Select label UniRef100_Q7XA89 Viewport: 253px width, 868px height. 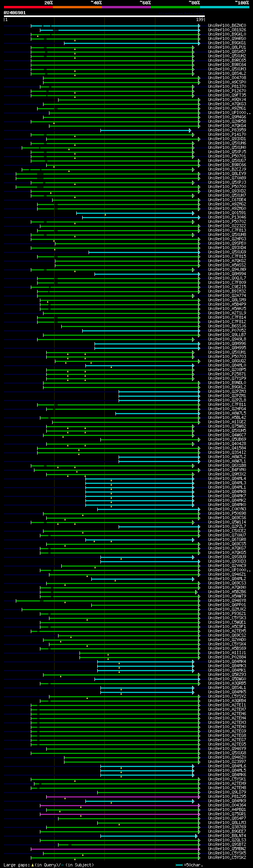click(x=227, y=178)
